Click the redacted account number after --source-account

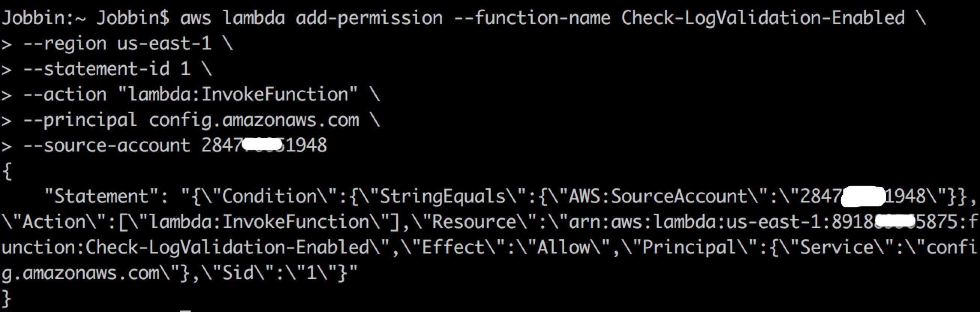pos(264,145)
